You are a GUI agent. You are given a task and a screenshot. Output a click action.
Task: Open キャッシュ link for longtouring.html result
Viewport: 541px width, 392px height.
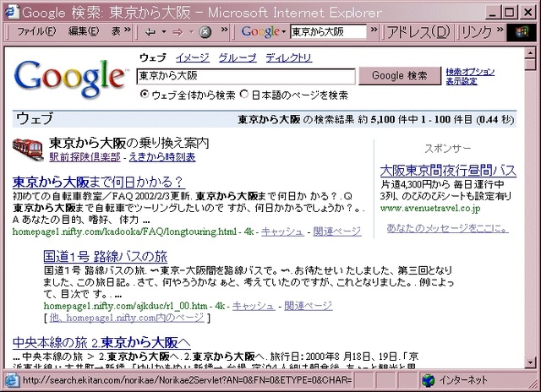pyautogui.click(x=282, y=231)
